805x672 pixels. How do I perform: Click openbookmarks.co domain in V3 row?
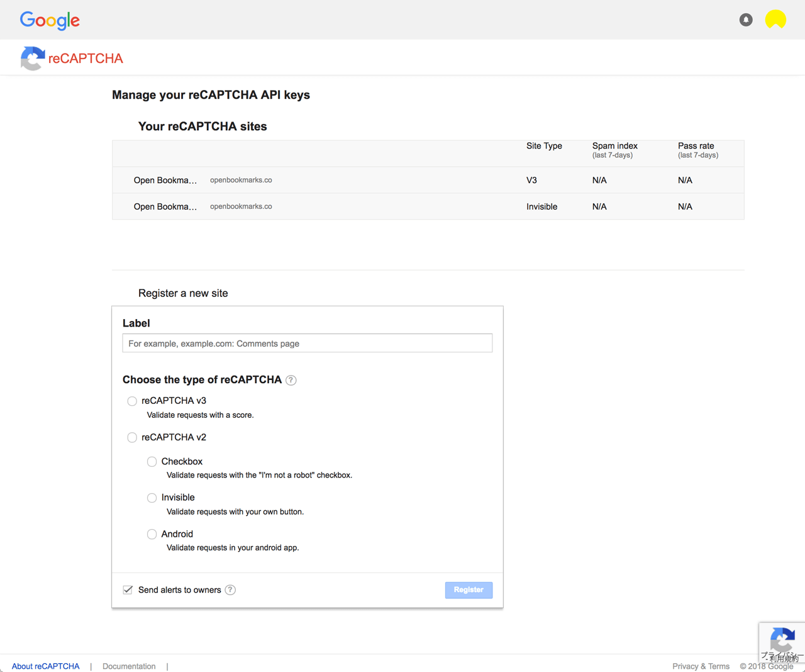241,180
